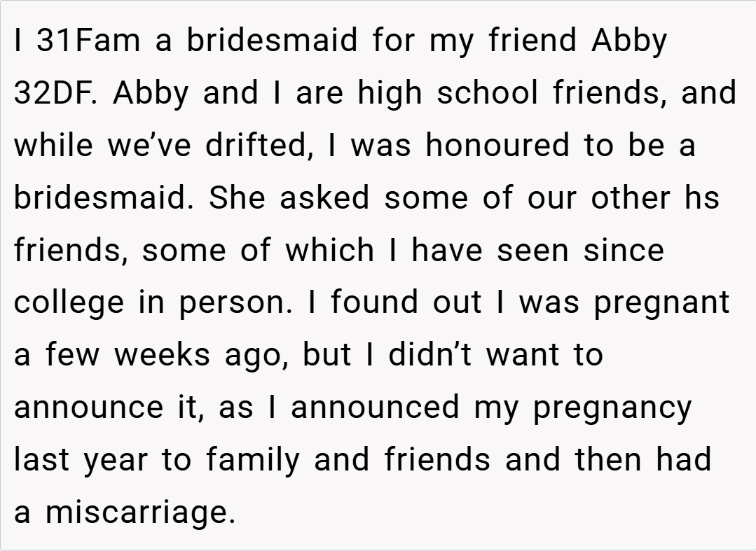This screenshot has width=756, height=551.
Task: Click the word "which" in the text
Action: [329, 250]
